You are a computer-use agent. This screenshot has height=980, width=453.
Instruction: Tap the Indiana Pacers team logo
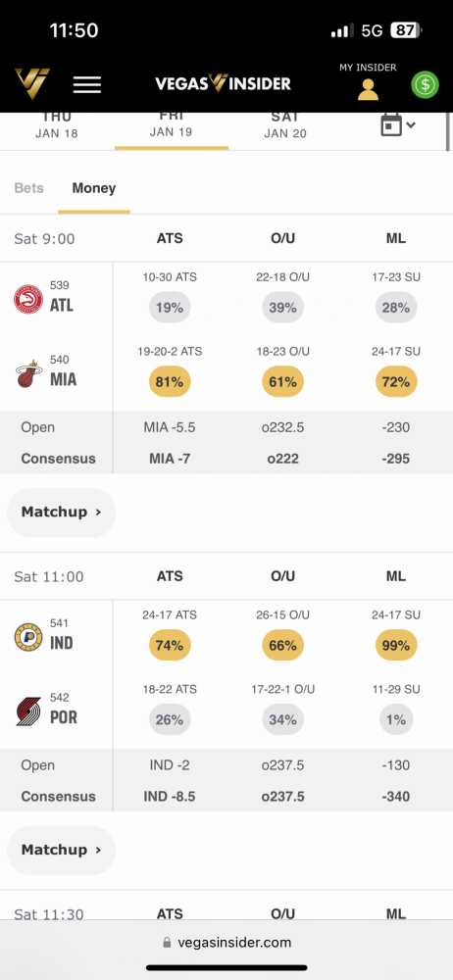coord(28,637)
